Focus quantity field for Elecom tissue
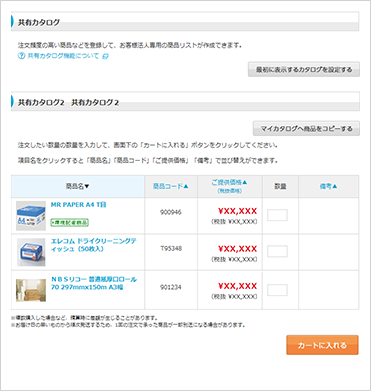The width and height of the screenshot is (371, 391). point(277,251)
